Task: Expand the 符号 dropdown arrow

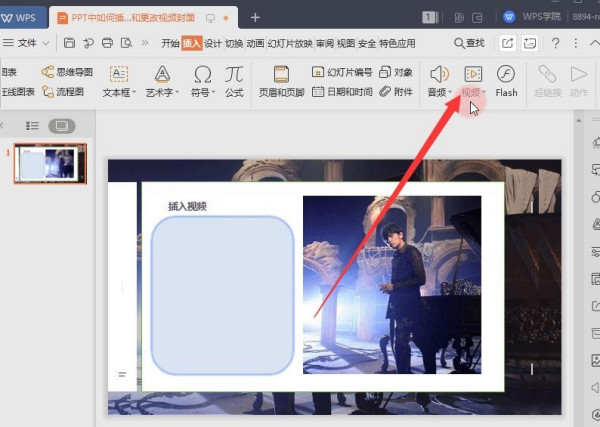Action: point(213,93)
